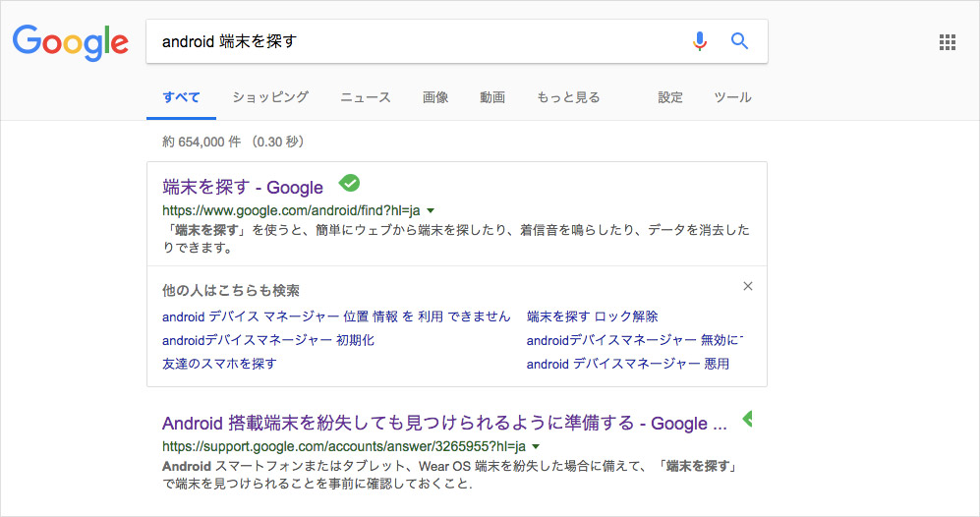The height and width of the screenshot is (517, 980).
Task: Activate voice search microphone icon
Action: pos(700,41)
